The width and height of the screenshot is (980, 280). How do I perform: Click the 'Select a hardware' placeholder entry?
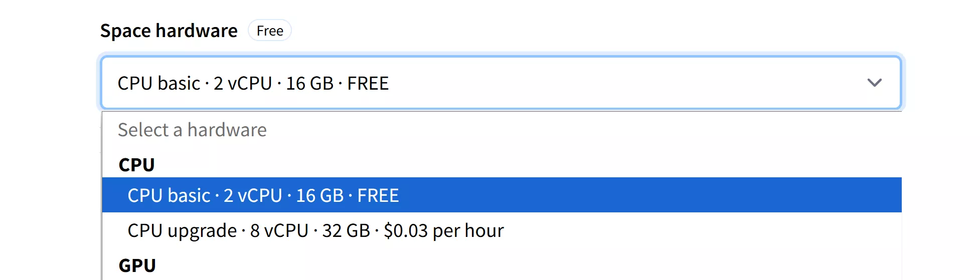click(x=192, y=130)
